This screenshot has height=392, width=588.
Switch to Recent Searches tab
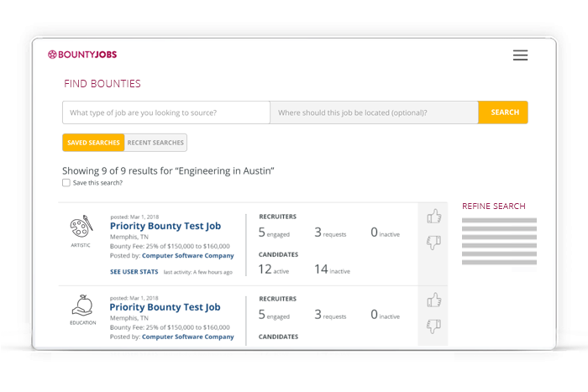(x=155, y=143)
